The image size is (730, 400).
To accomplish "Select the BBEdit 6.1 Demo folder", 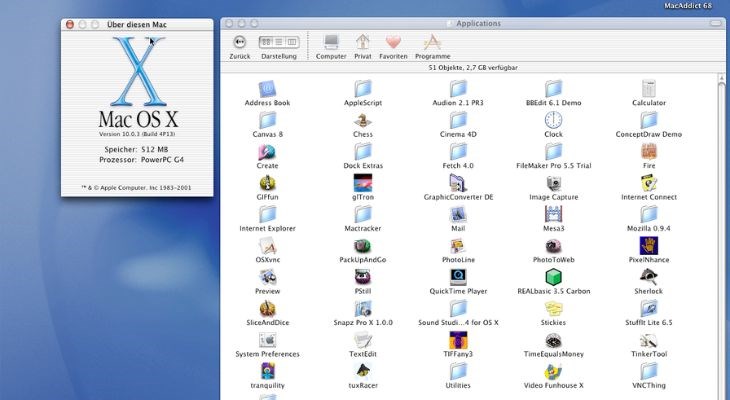I will coord(554,88).
